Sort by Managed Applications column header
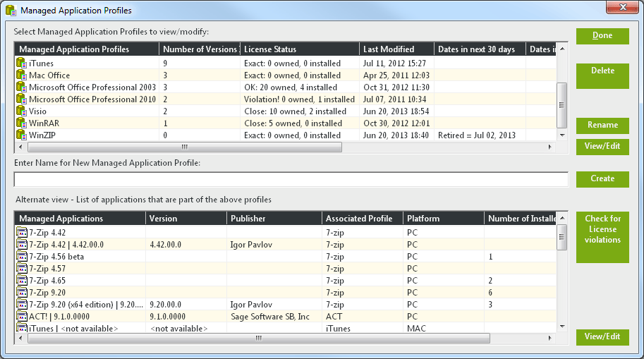 [x=80, y=218]
